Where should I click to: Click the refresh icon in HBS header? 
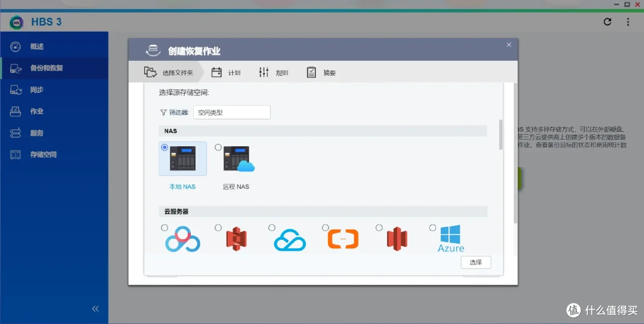click(x=608, y=22)
